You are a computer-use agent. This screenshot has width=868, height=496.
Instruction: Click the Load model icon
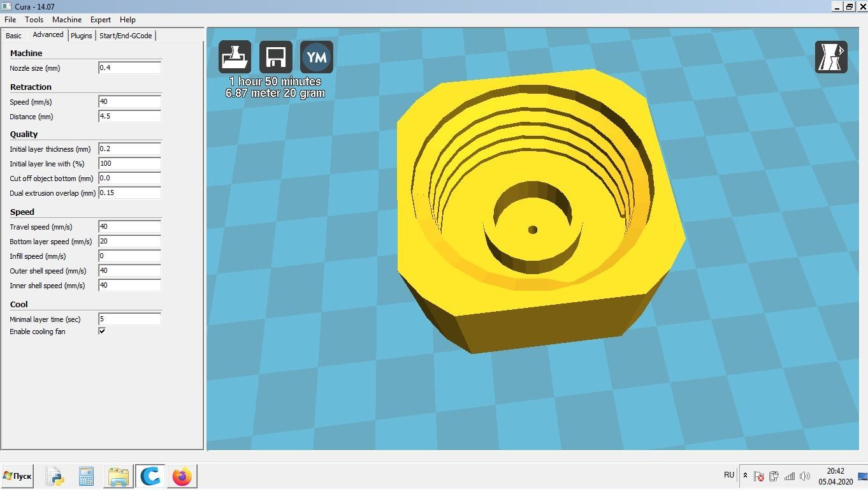tap(235, 57)
